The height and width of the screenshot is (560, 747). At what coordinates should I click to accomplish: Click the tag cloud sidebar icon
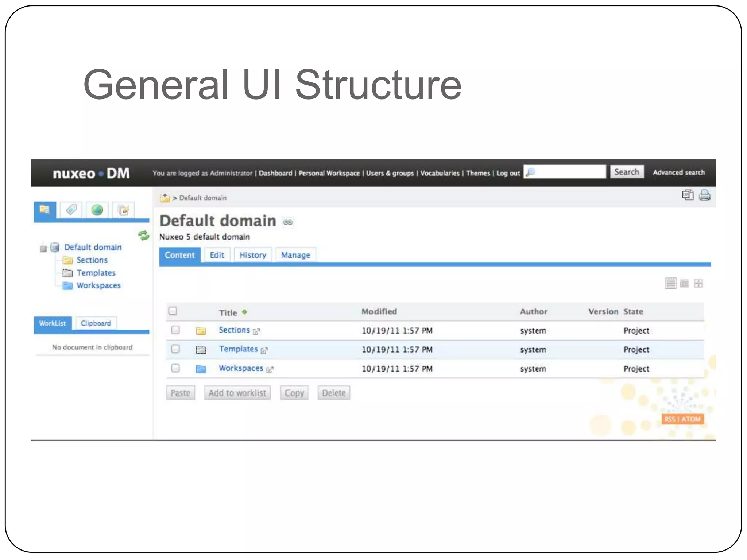click(71, 210)
